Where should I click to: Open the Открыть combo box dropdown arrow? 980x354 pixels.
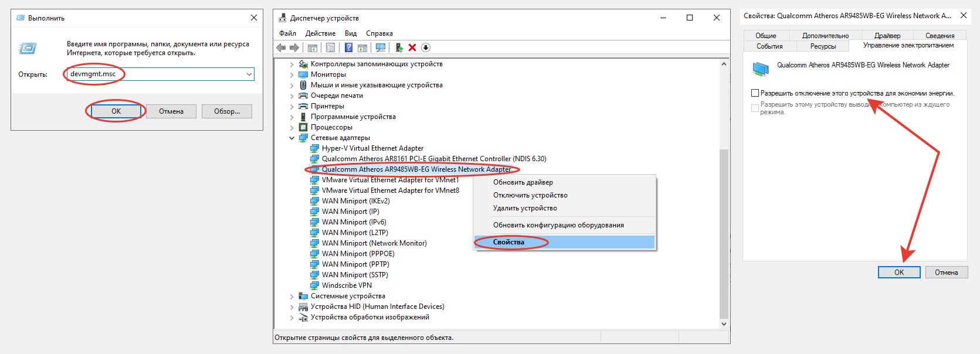click(249, 74)
